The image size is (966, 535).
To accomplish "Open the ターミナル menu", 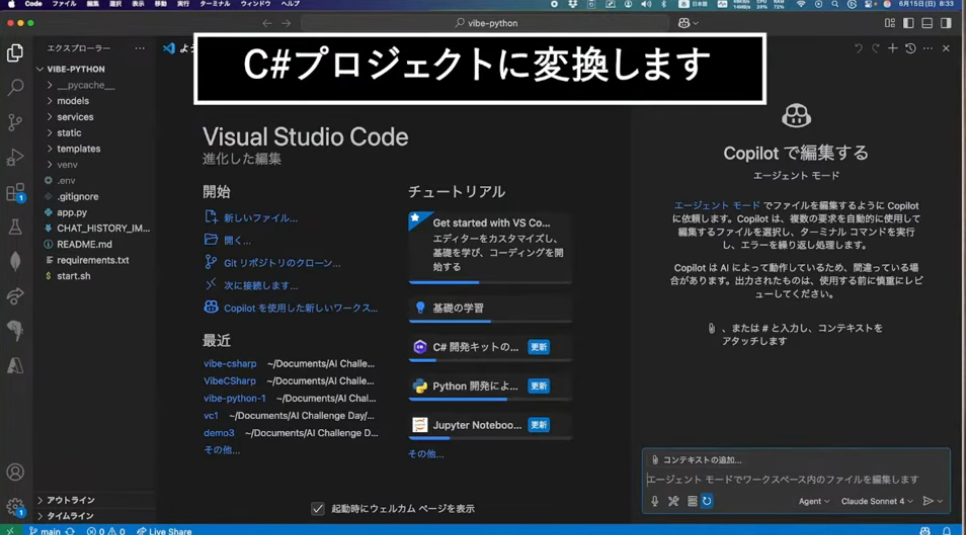I will tap(216, 4).
